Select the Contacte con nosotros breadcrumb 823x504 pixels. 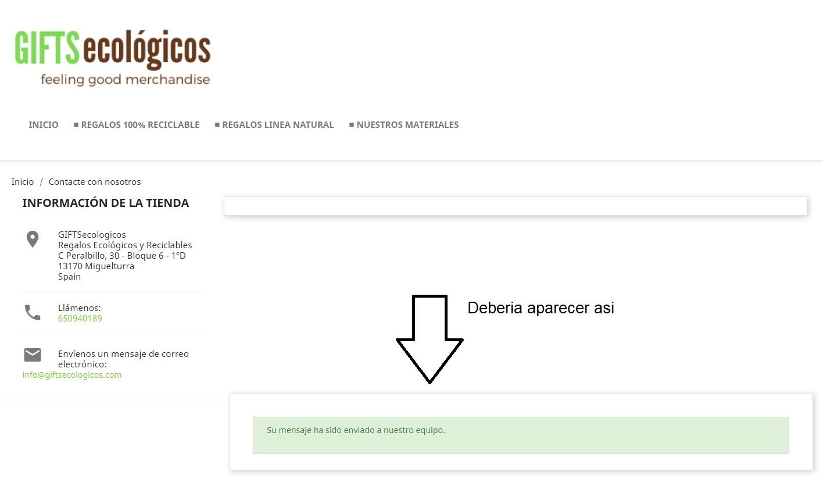pos(95,182)
